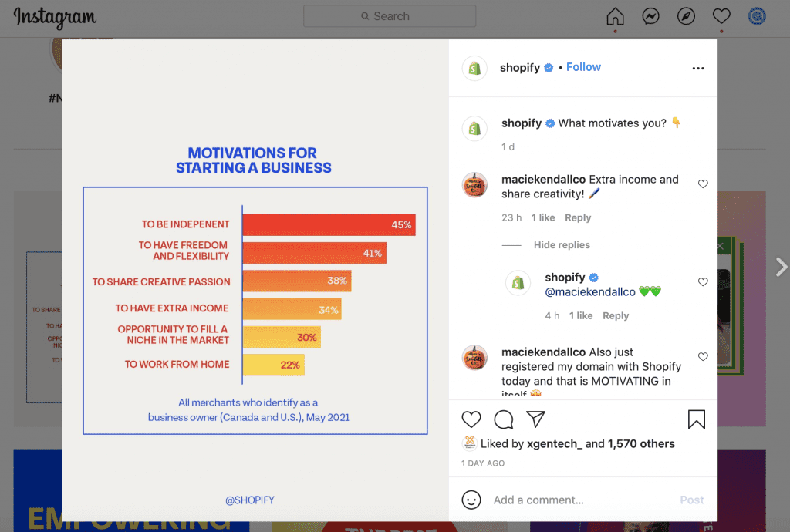Like shopify's reply with green hearts
790x532 pixels.
[x=703, y=282]
